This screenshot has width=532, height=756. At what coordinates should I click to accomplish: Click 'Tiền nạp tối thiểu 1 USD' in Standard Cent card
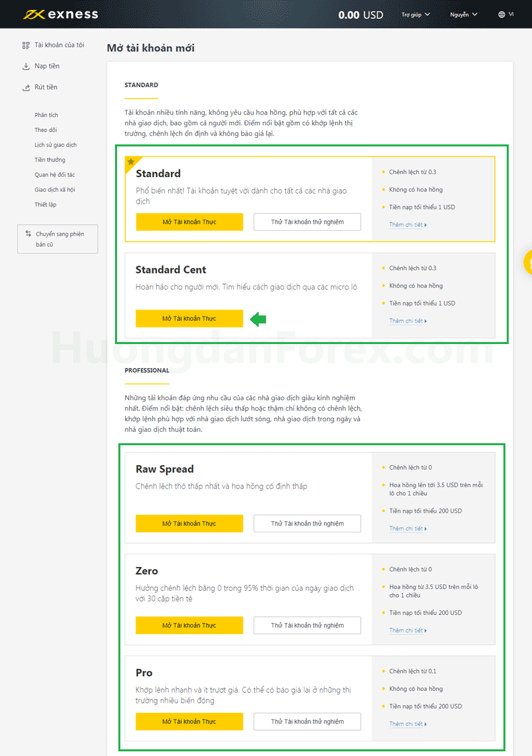[422, 303]
